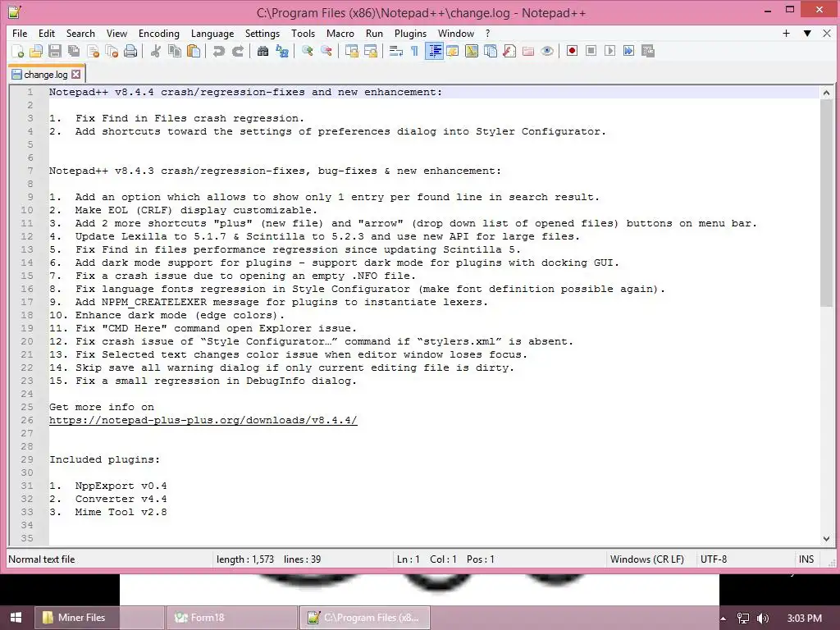Click the vertical scrollbar thumb

[x=826, y=203]
